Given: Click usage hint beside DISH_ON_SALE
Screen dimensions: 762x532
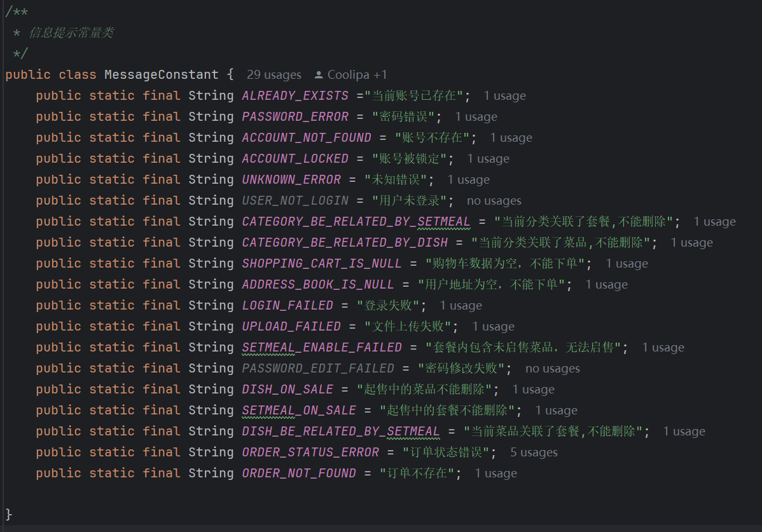Looking at the screenshot, I should [x=534, y=389].
